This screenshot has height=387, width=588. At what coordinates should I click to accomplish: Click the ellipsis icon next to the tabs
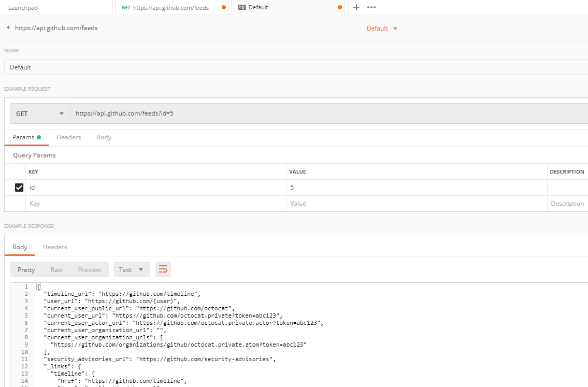point(371,7)
